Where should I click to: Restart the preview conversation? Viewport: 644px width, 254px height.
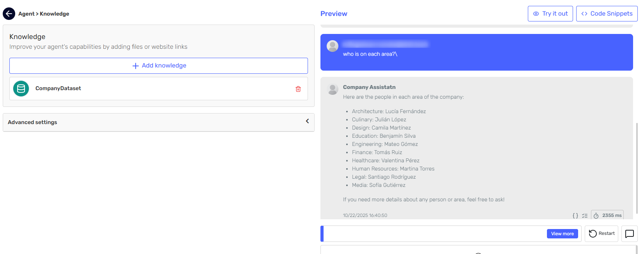pyautogui.click(x=602, y=234)
